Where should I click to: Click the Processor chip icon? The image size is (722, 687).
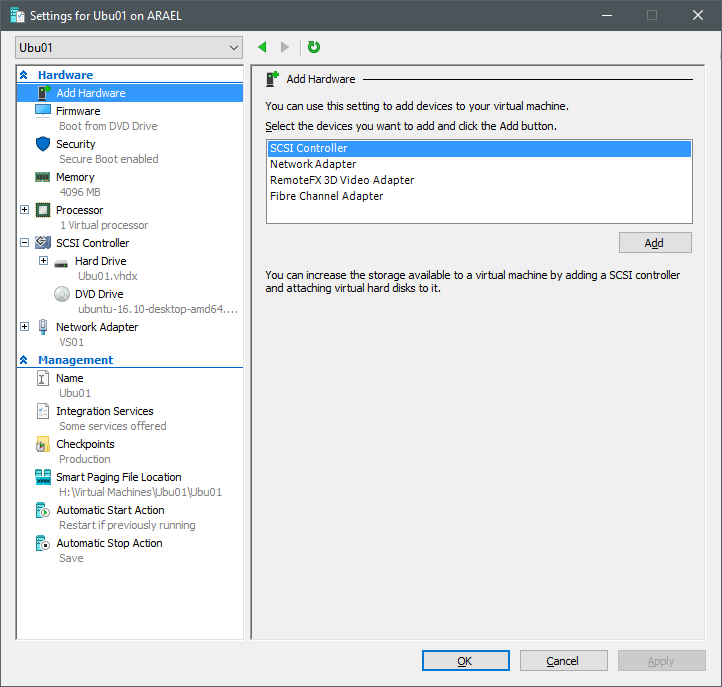click(43, 210)
